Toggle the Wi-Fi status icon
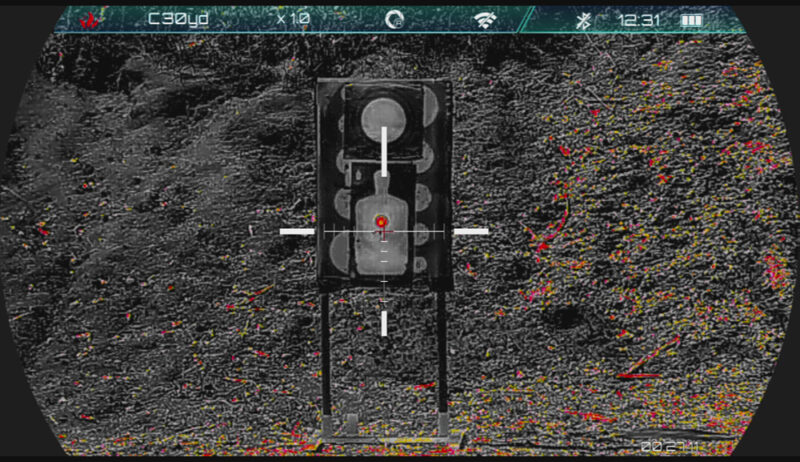The height and width of the screenshot is (462, 800). [486, 20]
